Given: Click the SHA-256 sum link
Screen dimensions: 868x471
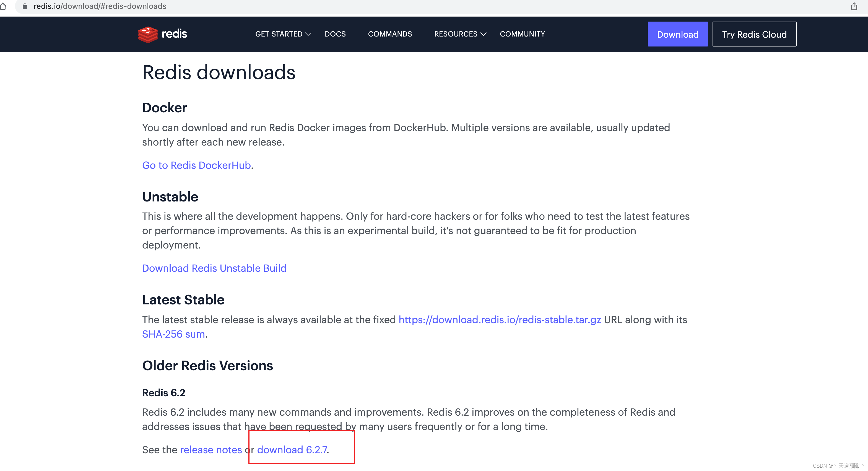Looking at the screenshot, I should [x=173, y=334].
